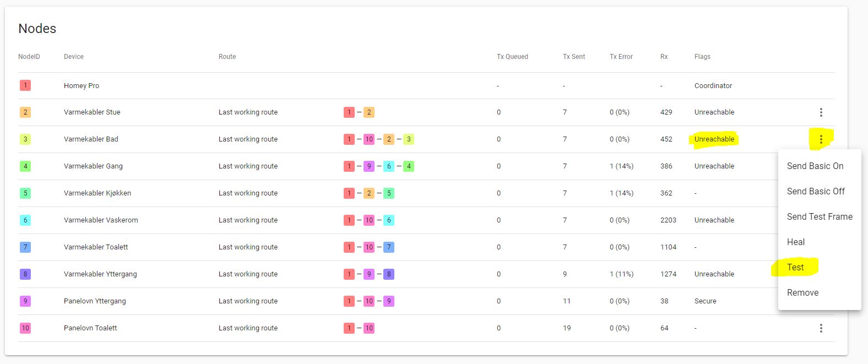Open the three-dot menu for Panelovn Toalett
868x364 pixels.
(x=821, y=328)
